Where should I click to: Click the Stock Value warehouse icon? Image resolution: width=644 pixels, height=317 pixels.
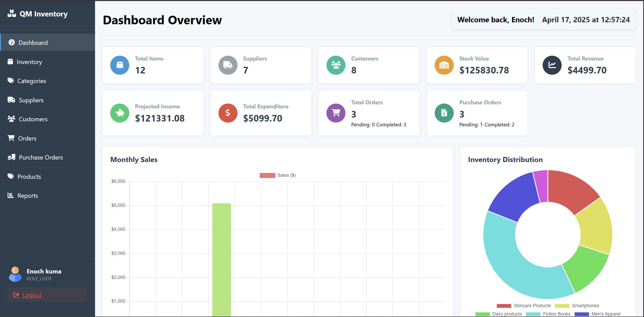pyautogui.click(x=444, y=65)
